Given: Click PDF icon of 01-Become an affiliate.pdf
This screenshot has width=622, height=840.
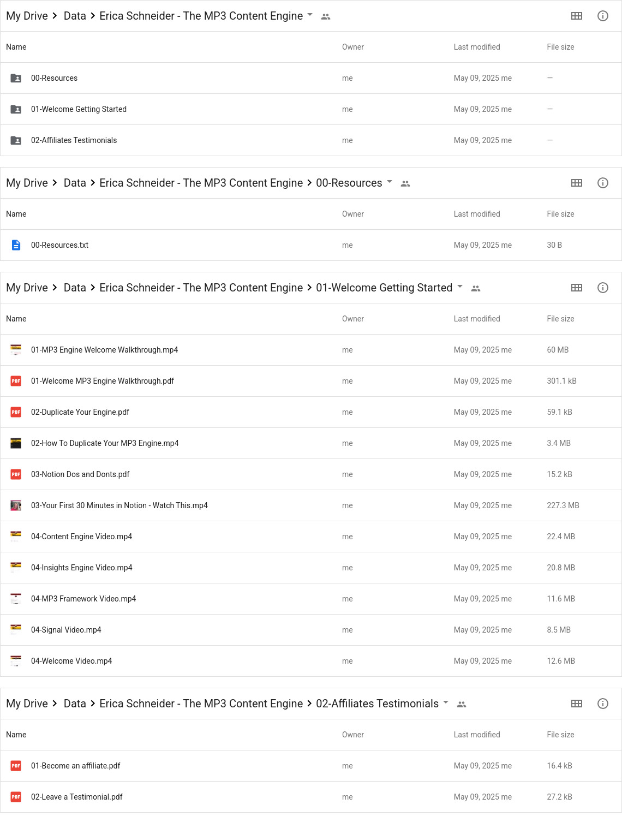Looking at the screenshot, I should pos(16,766).
